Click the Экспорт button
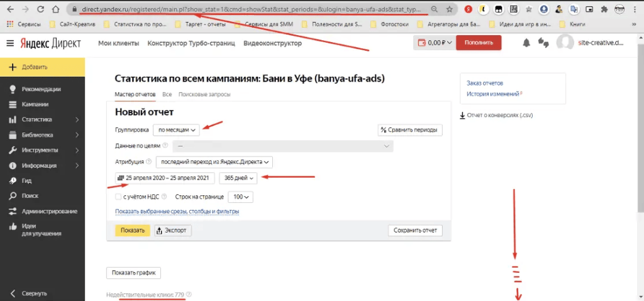The width and height of the screenshot is (644, 301). (173, 231)
